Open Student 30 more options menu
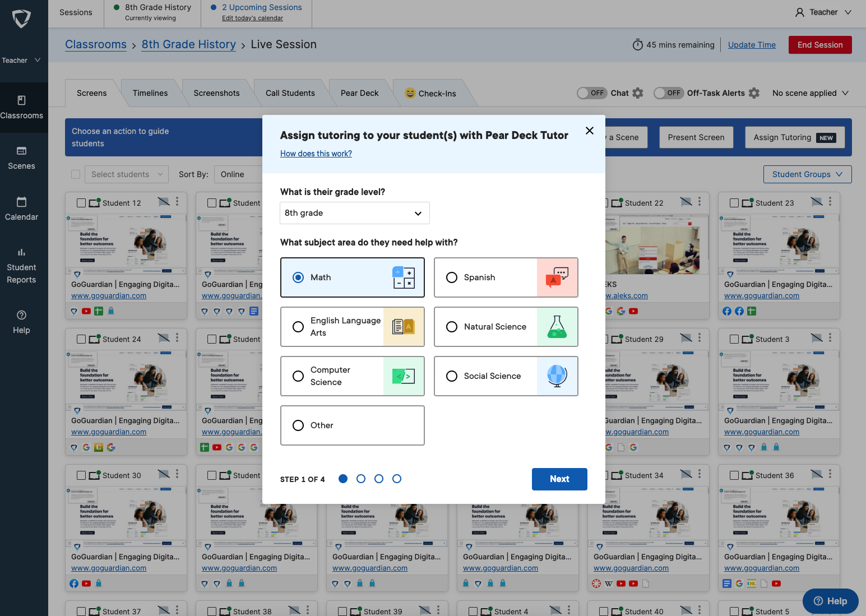 click(177, 474)
